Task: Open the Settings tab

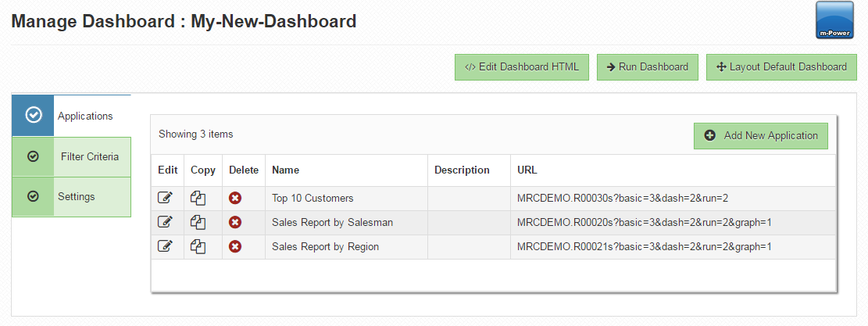Action: tap(71, 196)
